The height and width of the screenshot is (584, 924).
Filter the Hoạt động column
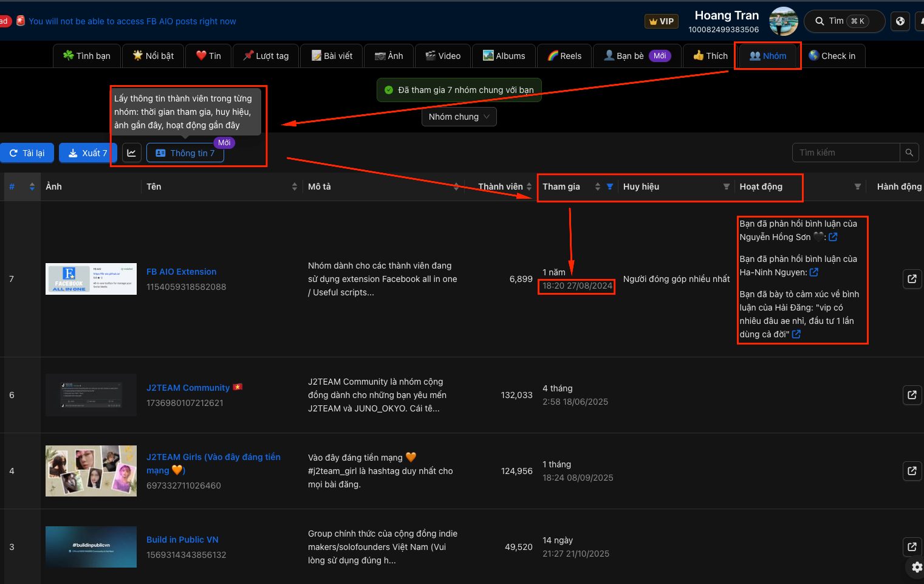click(x=858, y=187)
